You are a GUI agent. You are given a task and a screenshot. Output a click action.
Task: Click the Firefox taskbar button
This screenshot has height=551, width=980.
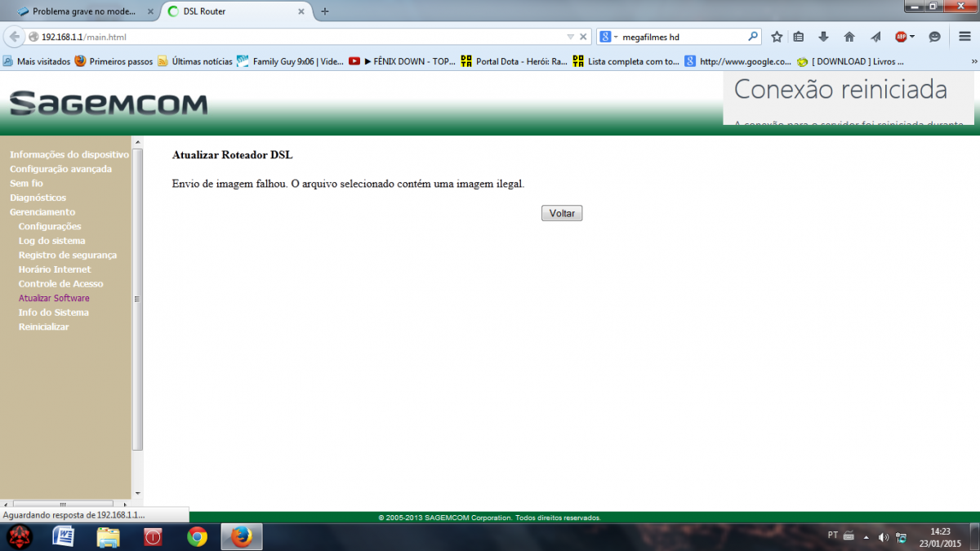[242, 537]
